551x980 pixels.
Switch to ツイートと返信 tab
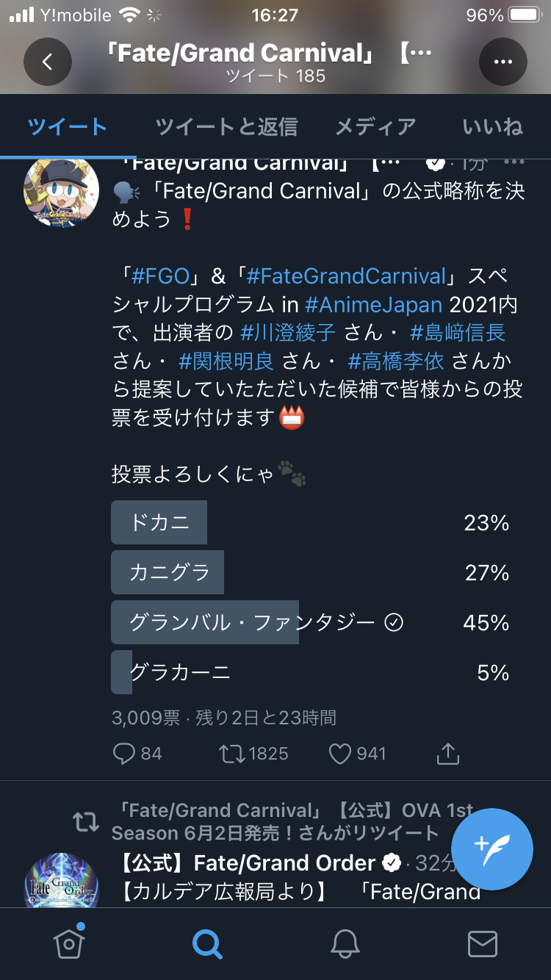[226, 127]
